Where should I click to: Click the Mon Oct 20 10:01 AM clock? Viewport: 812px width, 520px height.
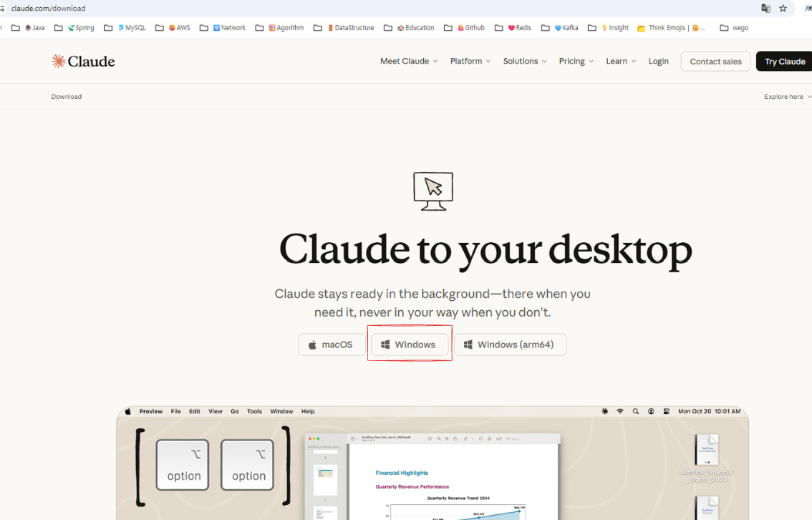709,411
